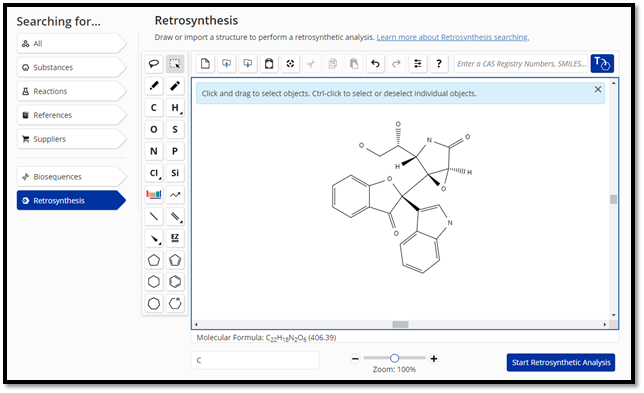644x393 pixels.
Task: Open the periodic table picker
Action: click(x=154, y=195)
